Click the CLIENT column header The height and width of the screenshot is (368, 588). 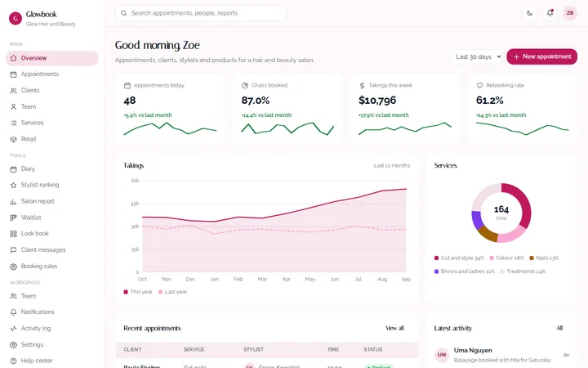point(132,350)
